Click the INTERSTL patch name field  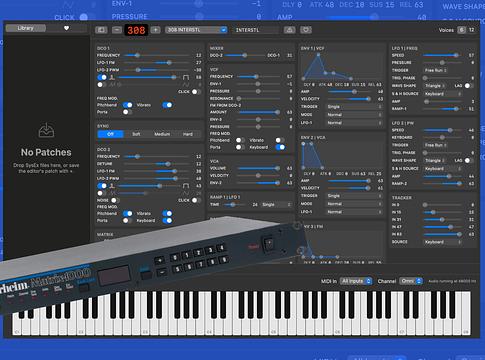[x=256, y=30]
